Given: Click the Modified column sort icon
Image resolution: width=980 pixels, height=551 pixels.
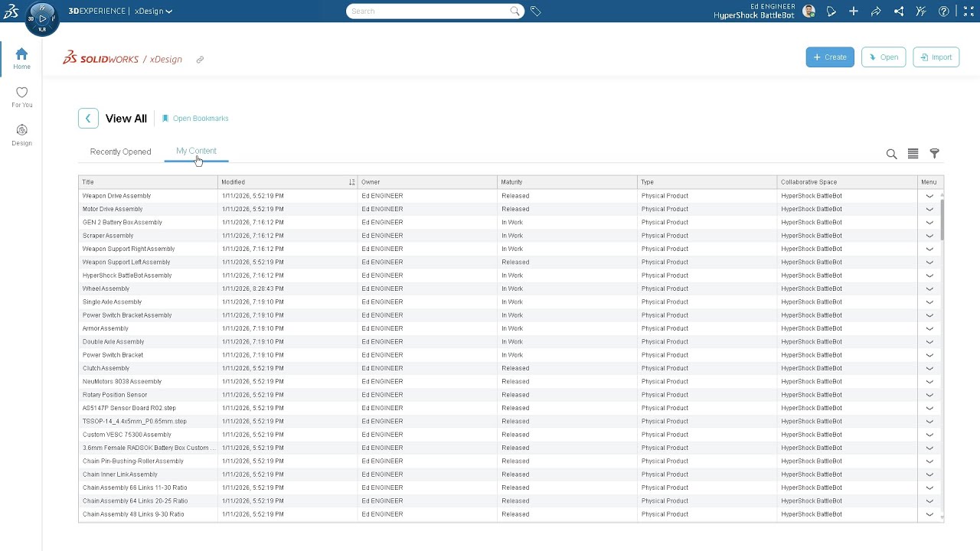Looking at the screenshot, I should click(352, 182).
